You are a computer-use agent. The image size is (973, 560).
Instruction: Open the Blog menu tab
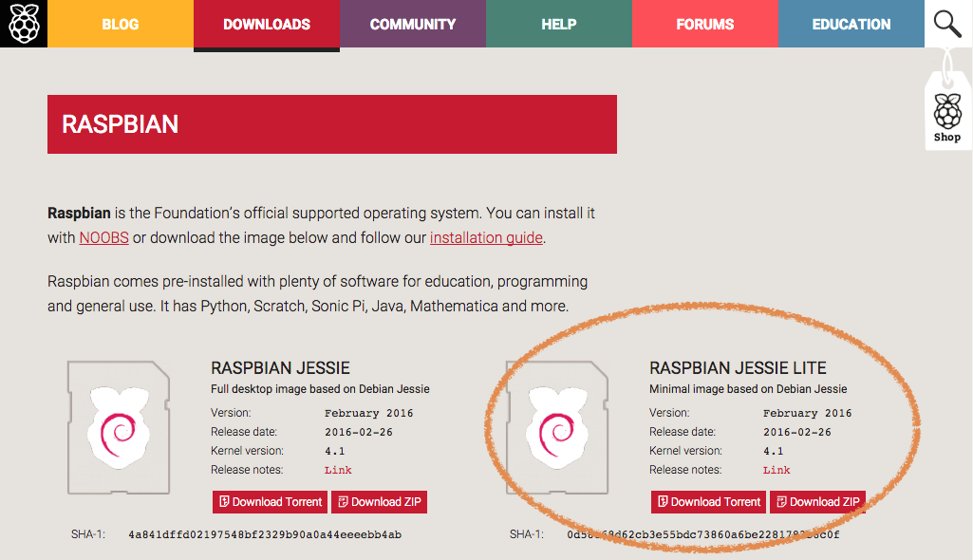(x=121, y=24)
